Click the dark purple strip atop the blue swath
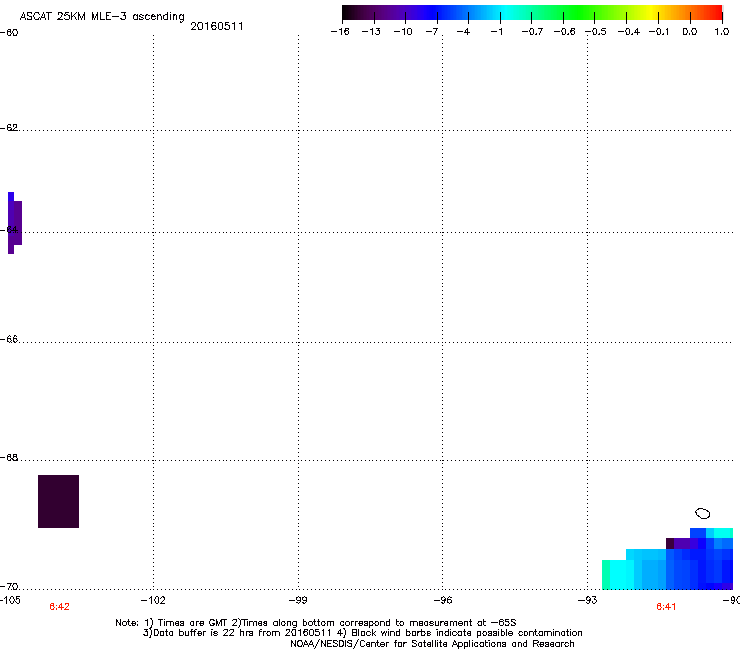 pos(682,543)
